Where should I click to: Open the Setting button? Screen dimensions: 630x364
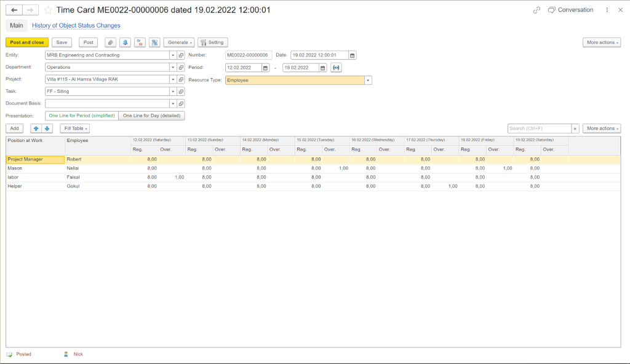click(212, 42)
